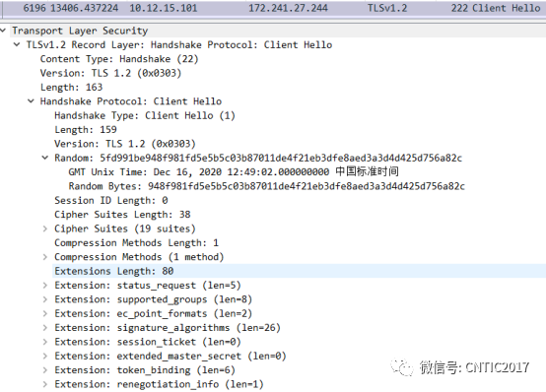Select the Extensions Length: 80 line

299,271
